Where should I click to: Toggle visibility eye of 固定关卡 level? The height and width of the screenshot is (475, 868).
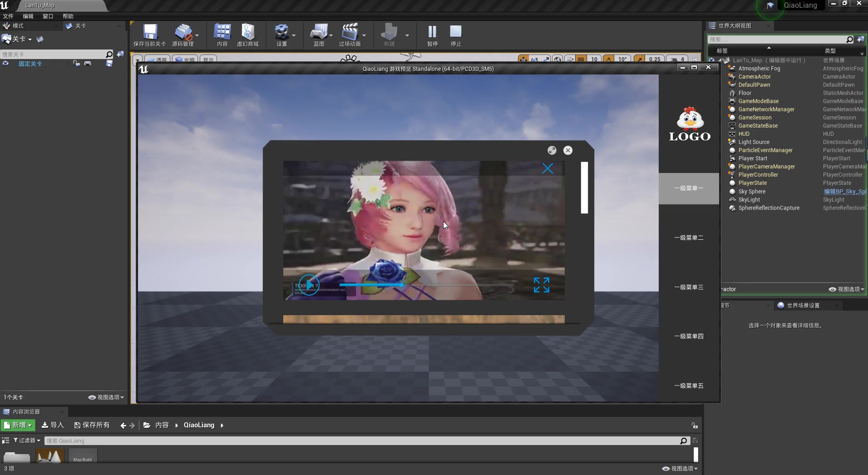coord(5,64)
